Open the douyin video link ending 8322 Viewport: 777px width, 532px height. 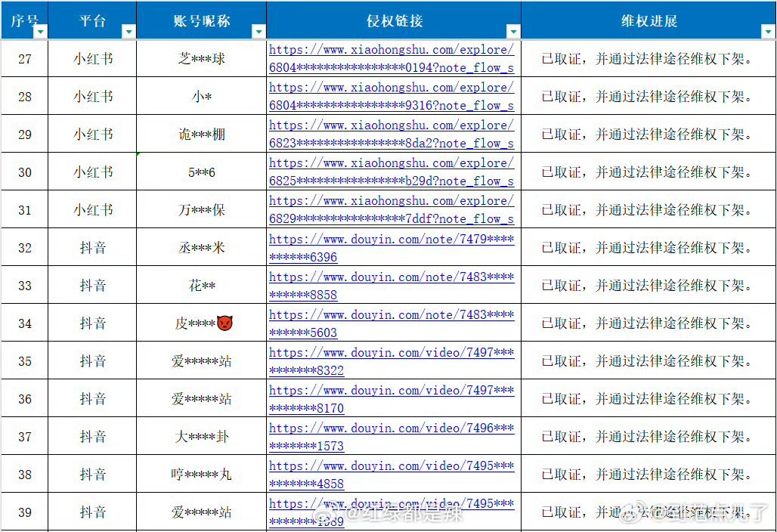392,361
